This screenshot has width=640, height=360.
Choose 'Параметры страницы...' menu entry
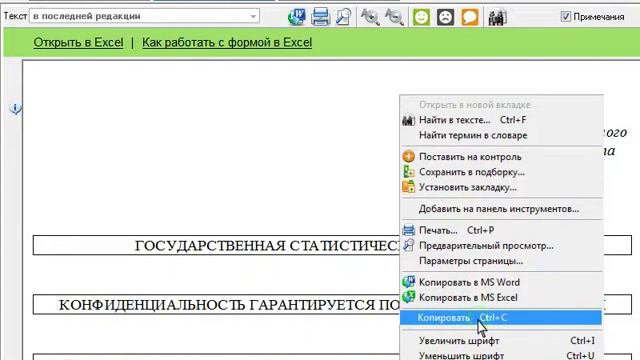pyautogui.click(x=501, y=261)
